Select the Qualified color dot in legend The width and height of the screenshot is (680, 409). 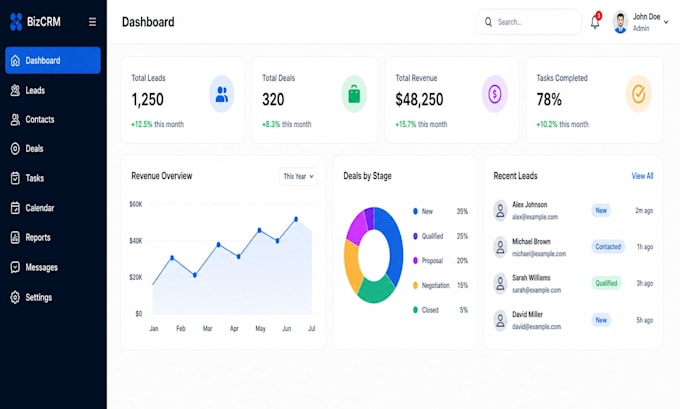[x=415, y=236]
